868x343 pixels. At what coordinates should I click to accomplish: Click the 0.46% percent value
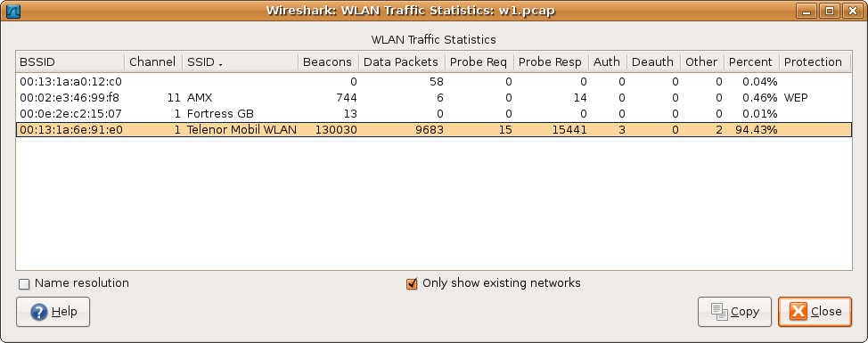pos(760,98)
